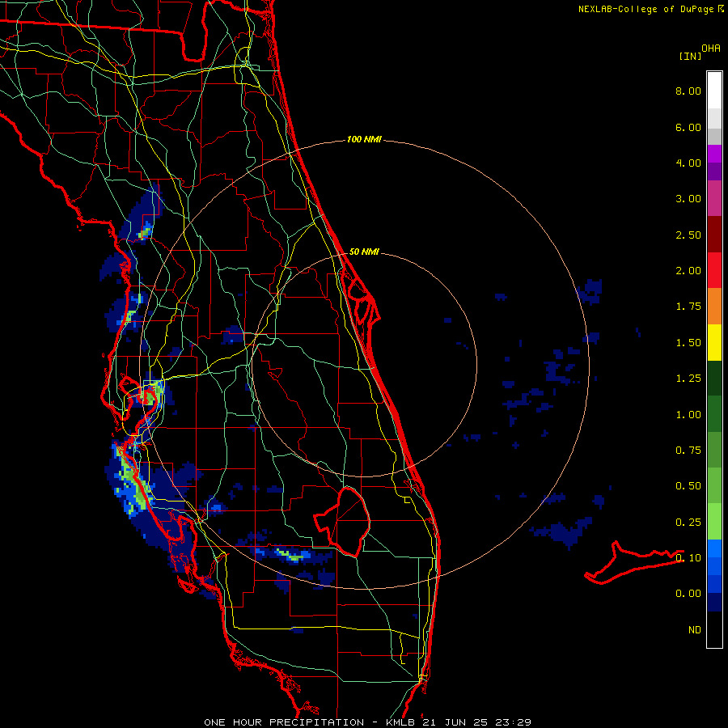Pick the white swatch at the legend top
Screen dimensions: 728x728
714,91
